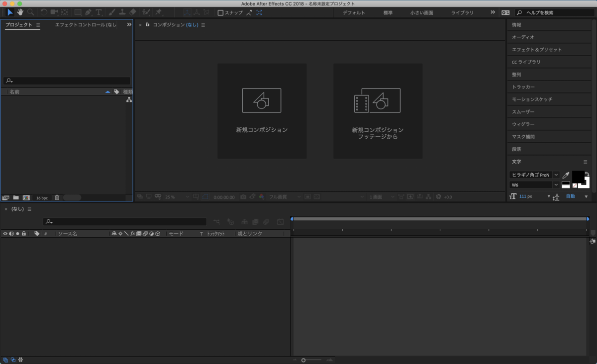Select the Selection (arrow) tool

point(10,12)
